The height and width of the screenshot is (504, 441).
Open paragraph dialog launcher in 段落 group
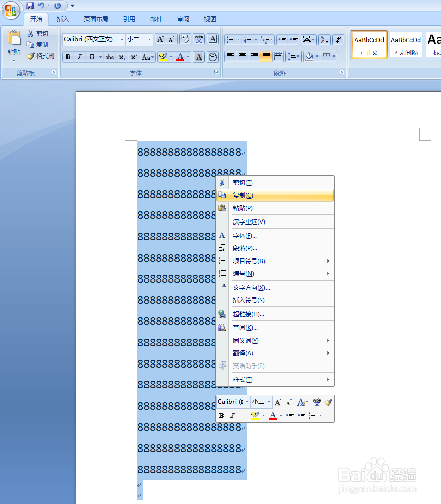tap(341, 72)
